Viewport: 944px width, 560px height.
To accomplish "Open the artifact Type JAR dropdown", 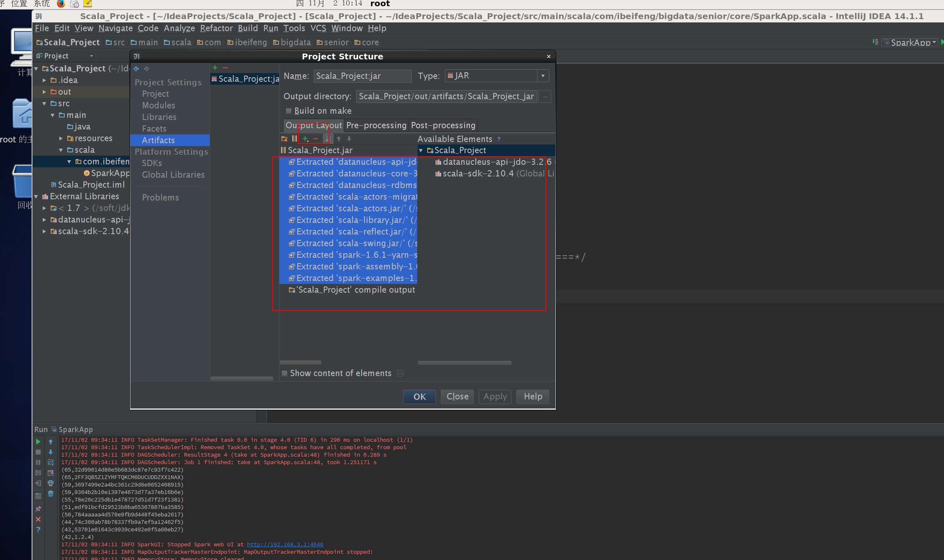I will [x=543, y=76].
